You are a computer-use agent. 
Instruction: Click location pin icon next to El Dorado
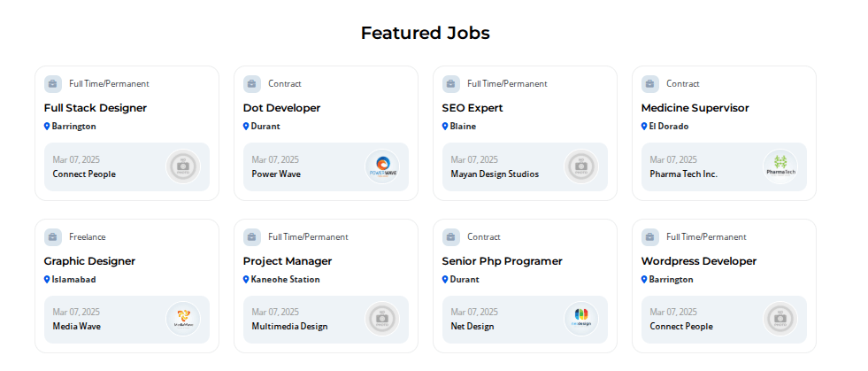(x=644, y=127)
